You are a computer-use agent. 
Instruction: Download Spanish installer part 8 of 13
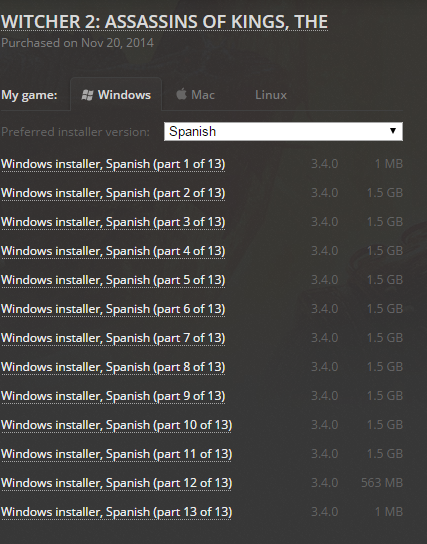113,367
